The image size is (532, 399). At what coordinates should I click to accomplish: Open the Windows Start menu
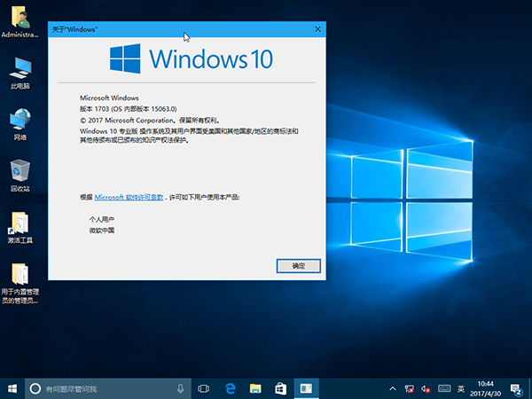(12, 388)
